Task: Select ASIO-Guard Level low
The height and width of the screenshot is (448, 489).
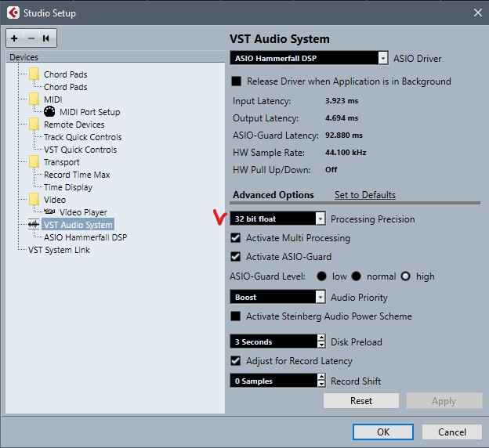Action: click(321, 276)
